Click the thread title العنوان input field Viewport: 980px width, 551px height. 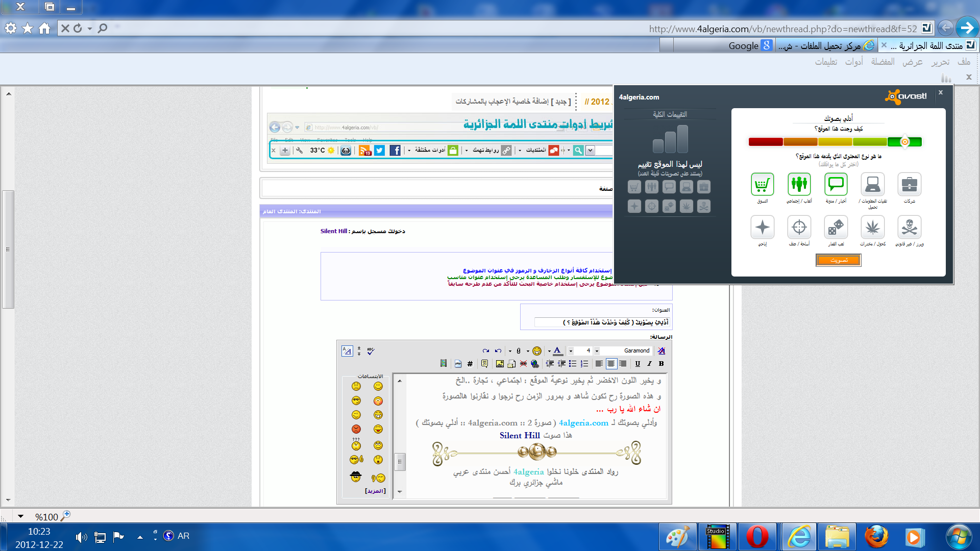click(x=601, y=322)
